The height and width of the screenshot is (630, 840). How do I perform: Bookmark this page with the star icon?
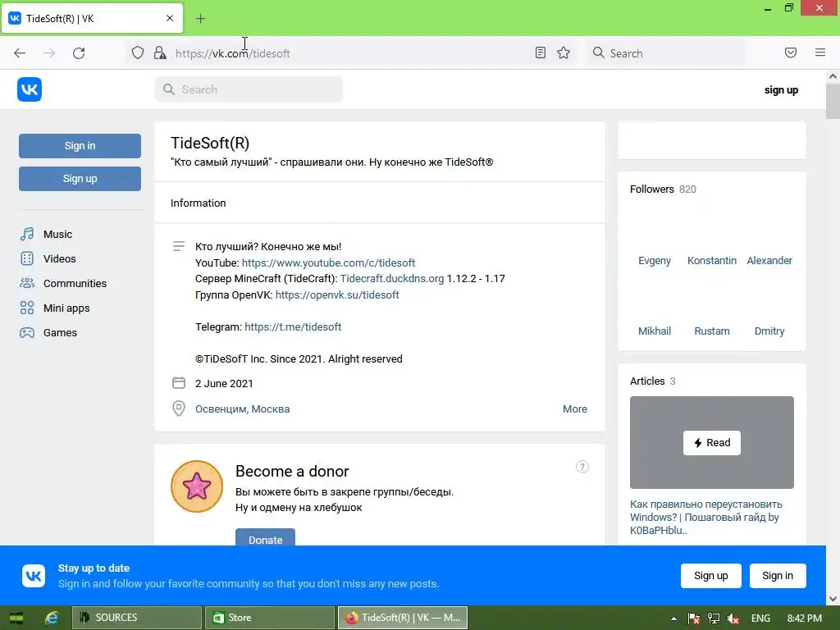pos(564,52)
